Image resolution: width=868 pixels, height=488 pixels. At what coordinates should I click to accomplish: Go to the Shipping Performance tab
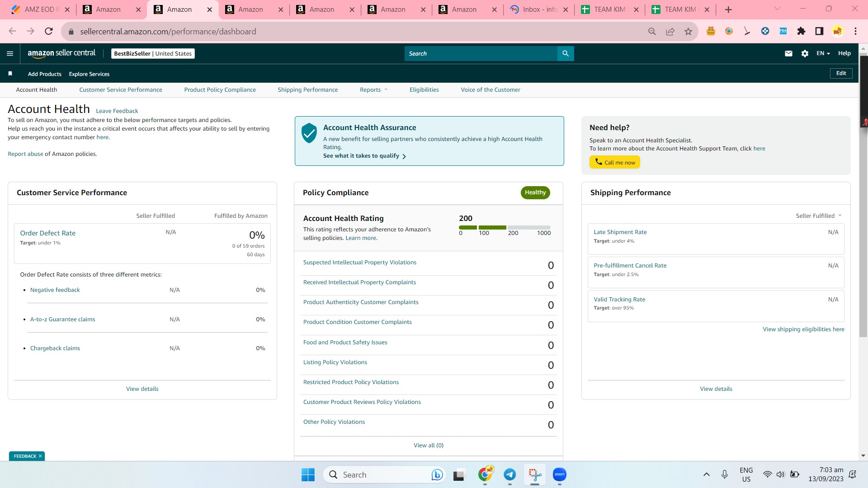point(307,89)
